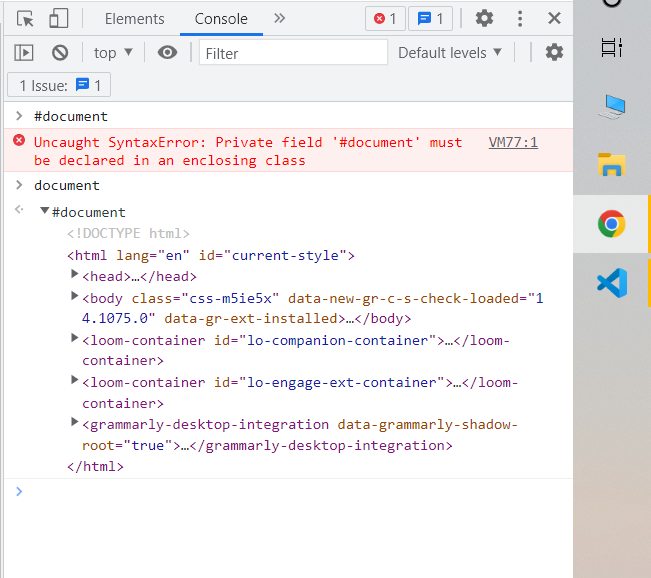The height and width of the screenshot is (578, 651).
Task: Select the closing </html> tag line
Action: [95, 467]
